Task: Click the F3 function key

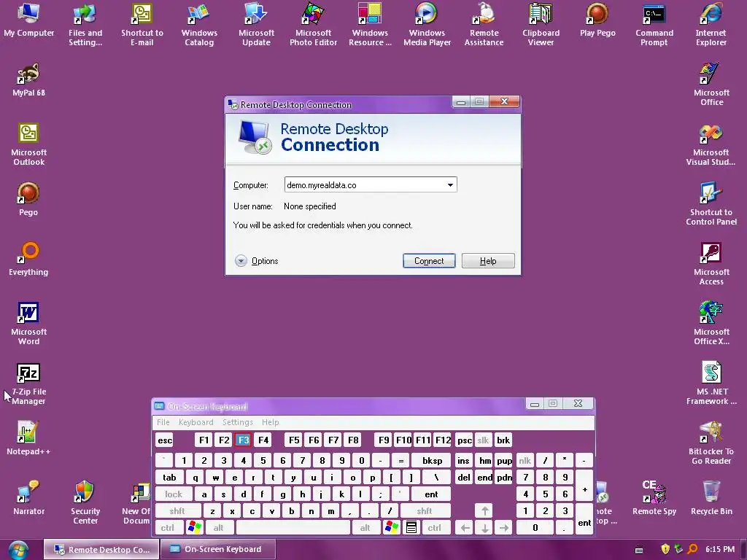Action: click(x=243, y=440)
